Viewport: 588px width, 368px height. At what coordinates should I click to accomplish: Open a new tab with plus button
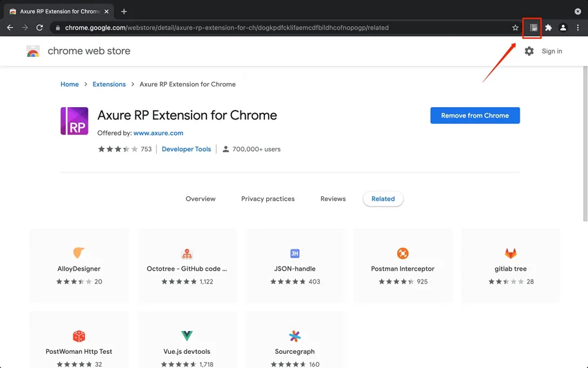tap(124, 11)
